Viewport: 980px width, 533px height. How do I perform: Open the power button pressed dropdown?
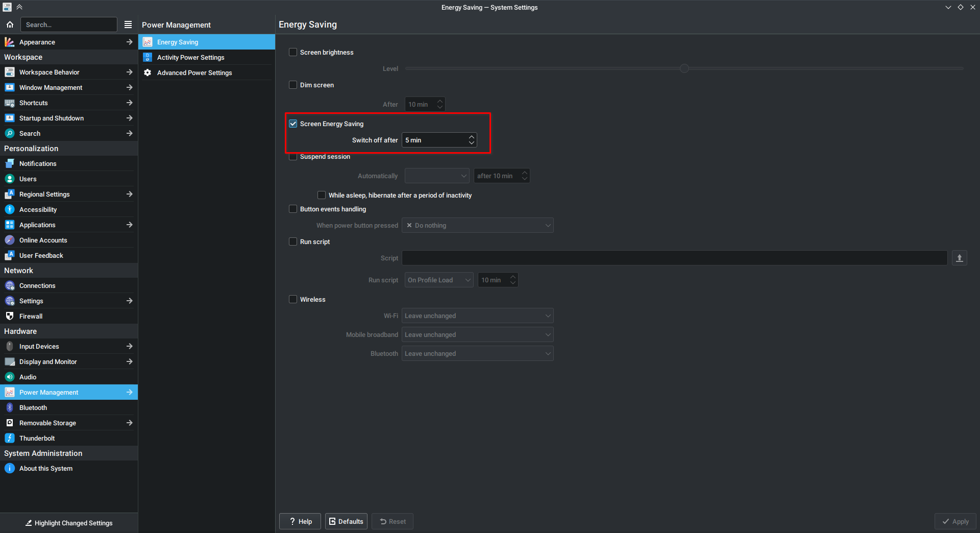point(477,226)
